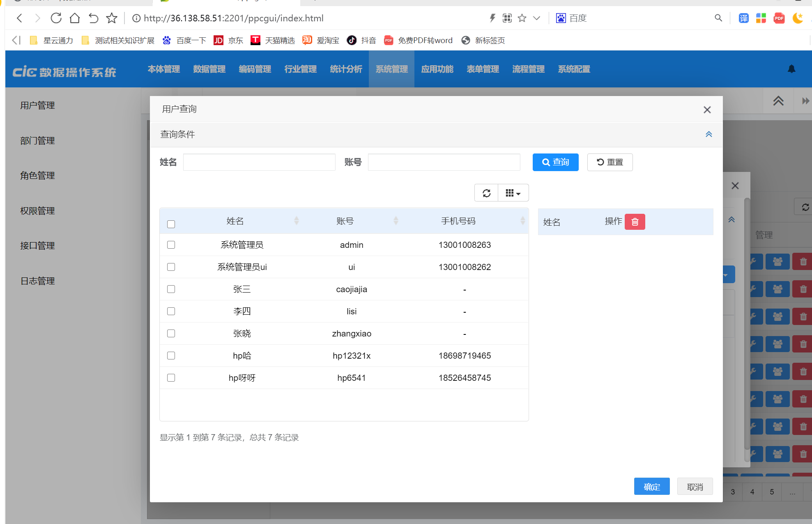Select 角色管理 in the left sidebar
Viewport: 812px width, 524px height.
[37, 176]
